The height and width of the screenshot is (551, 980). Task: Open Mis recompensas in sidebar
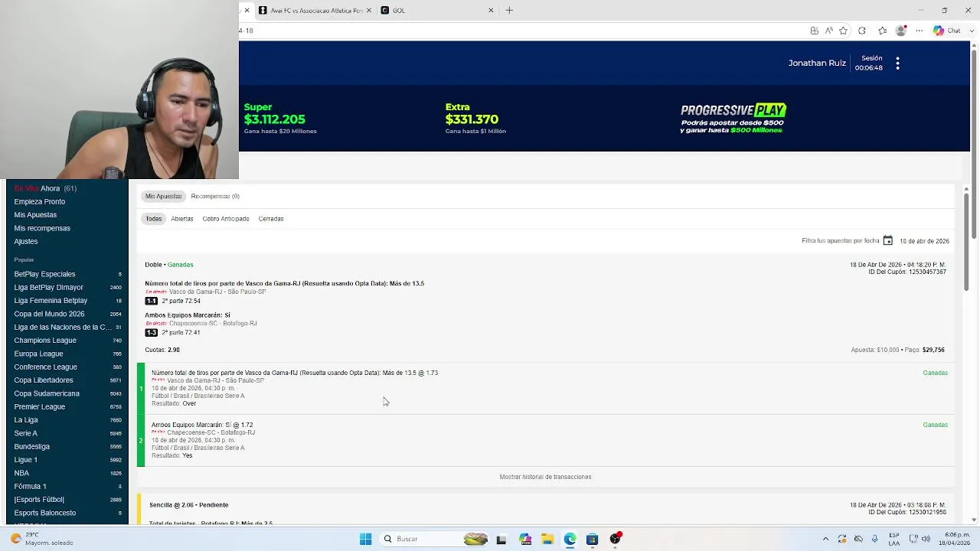point(42,228)
